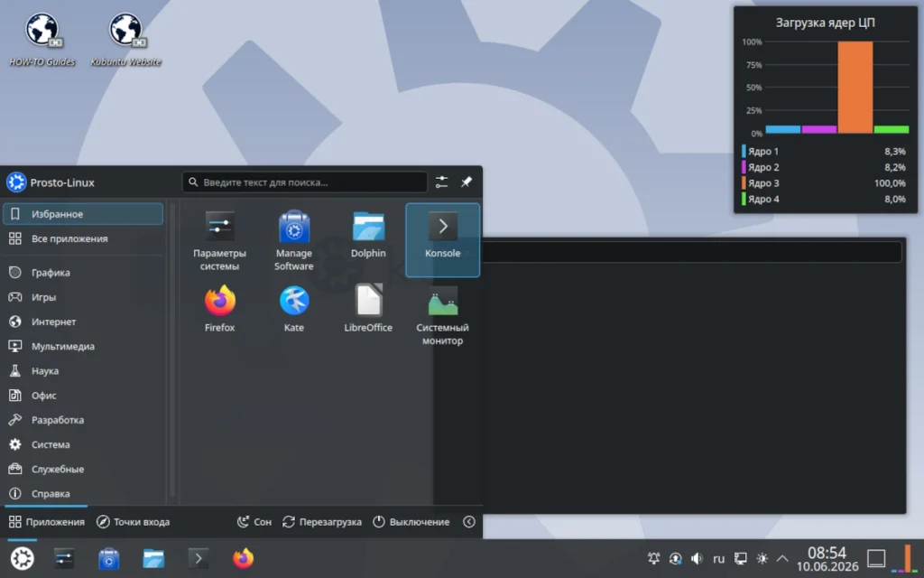Open Discover software center in taskbar
Image resolution: width=924 pixels, height=578 pixels.
pyautogui.click(x=109, y=558)
